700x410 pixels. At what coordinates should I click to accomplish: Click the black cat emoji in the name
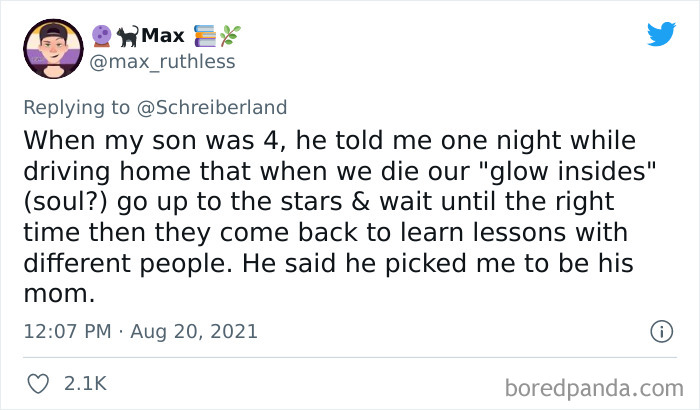click(126, 36)
